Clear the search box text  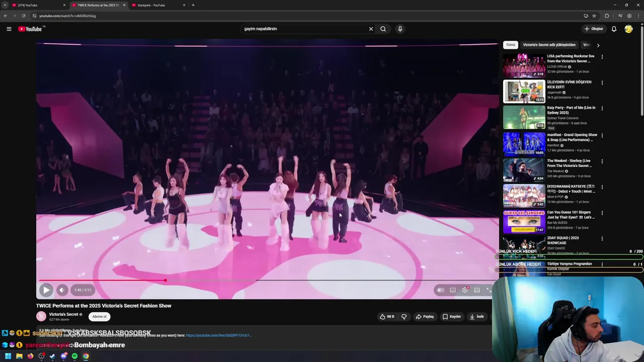point(371,29)
